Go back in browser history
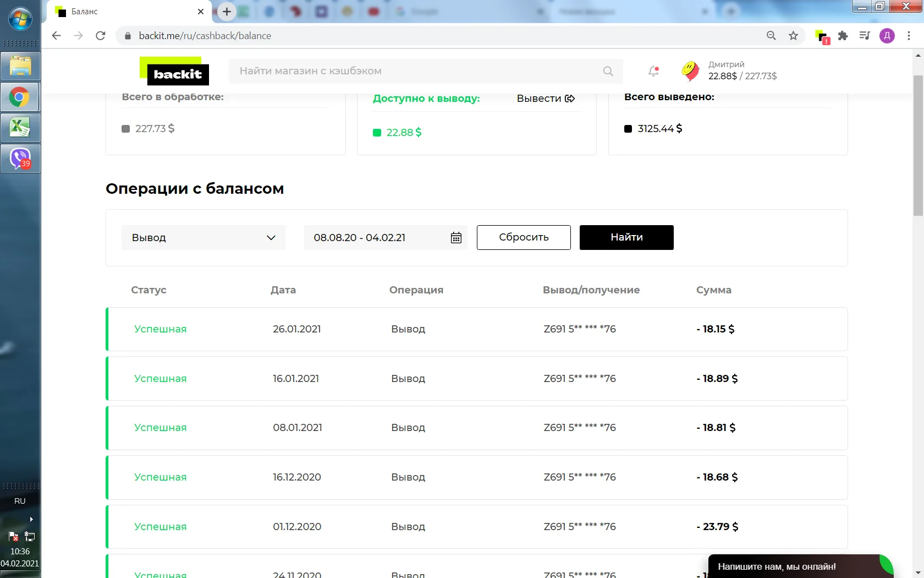924x578 pixels. click(x=56, y=36)
